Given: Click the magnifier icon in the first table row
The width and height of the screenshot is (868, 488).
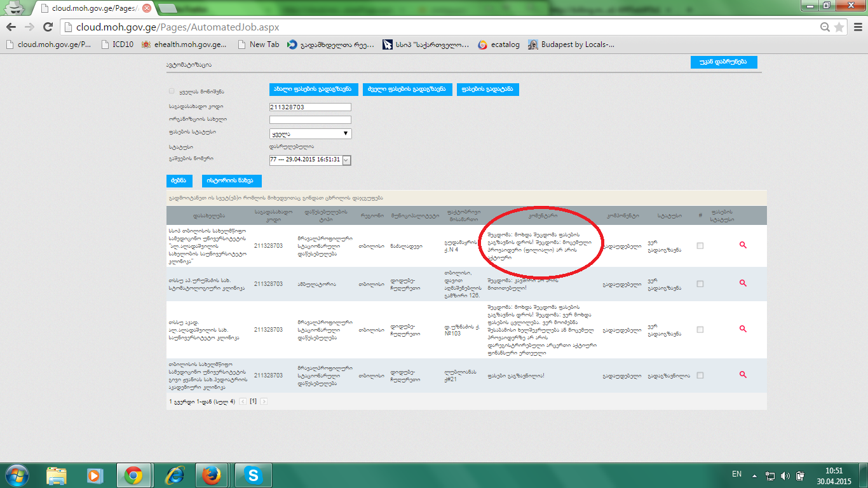Looking at the screenshot, I should point(743,245).
